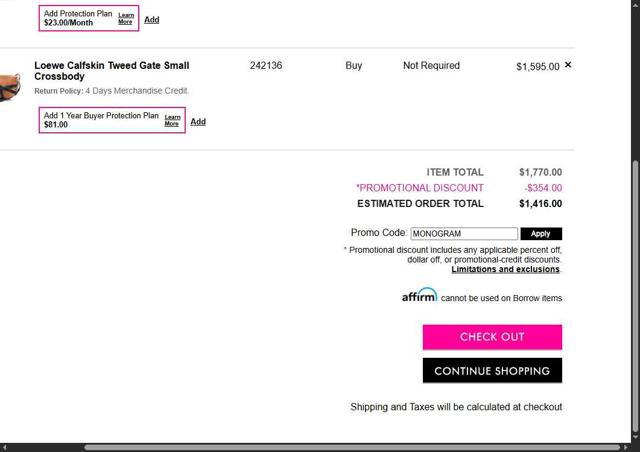
Task: Click the vertical scrollbar thumb
Action: [635, 296]
